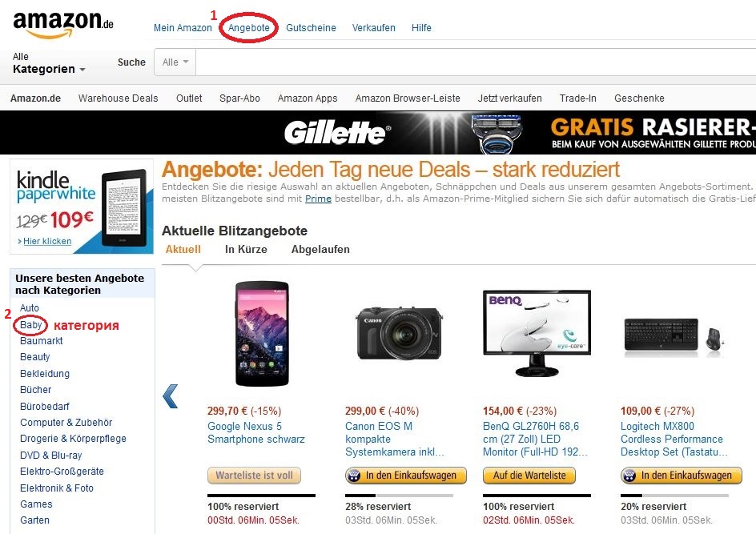Open the Google Nexus 5 product image

click(262, 334)
